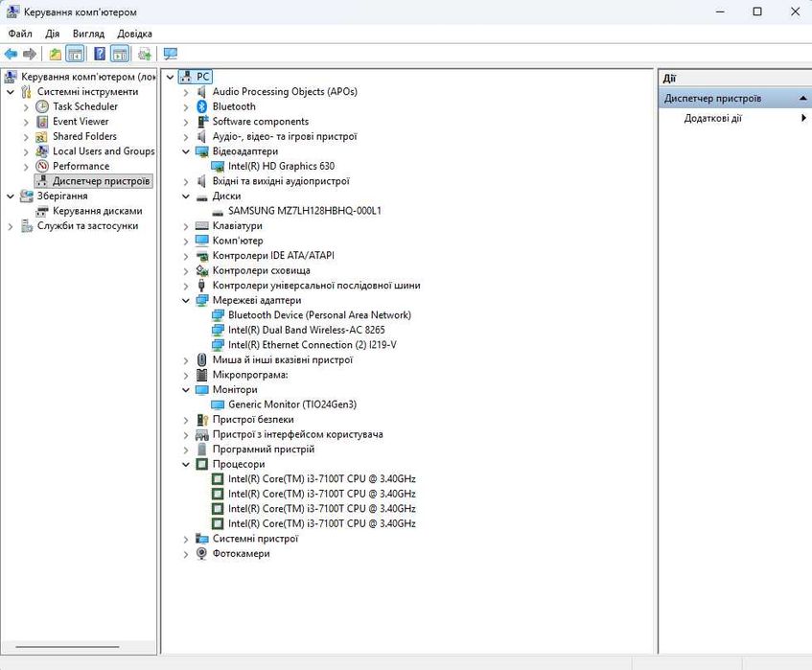This screenshot has height=670, width=812.
Task: Click the Back arrow toolbar icon
Action: [x=11, y=54]
